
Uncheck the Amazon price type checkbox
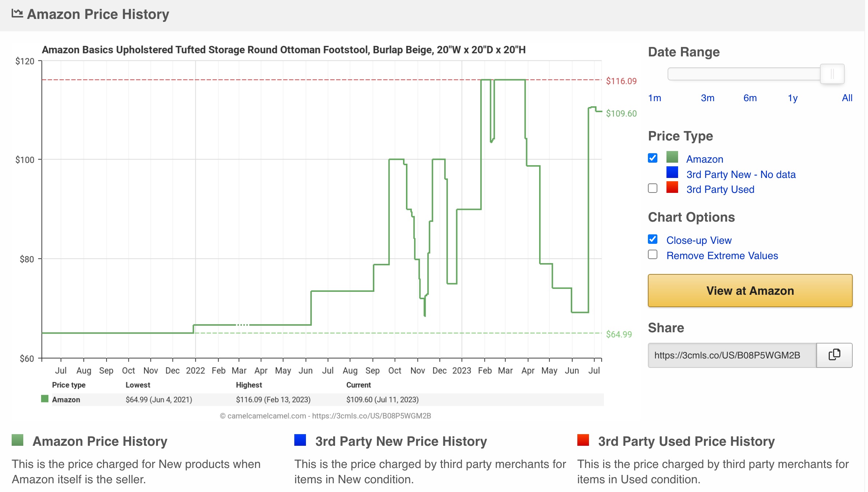[653, 158]
